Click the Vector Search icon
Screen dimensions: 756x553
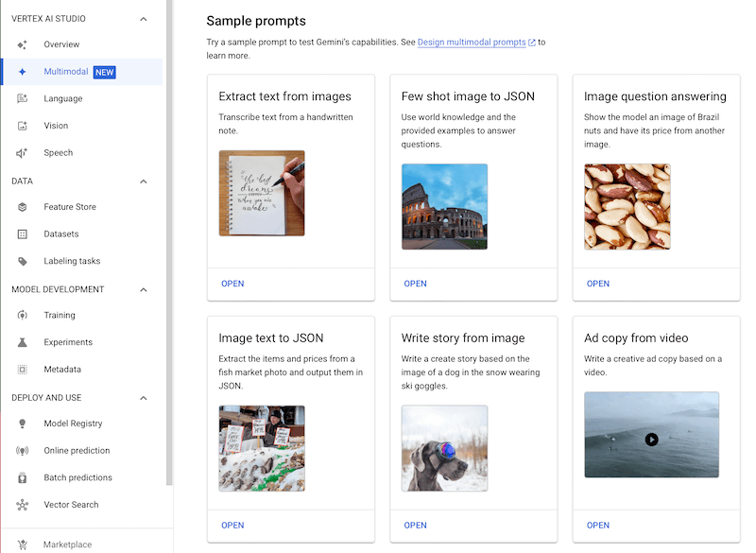point(23,505)
